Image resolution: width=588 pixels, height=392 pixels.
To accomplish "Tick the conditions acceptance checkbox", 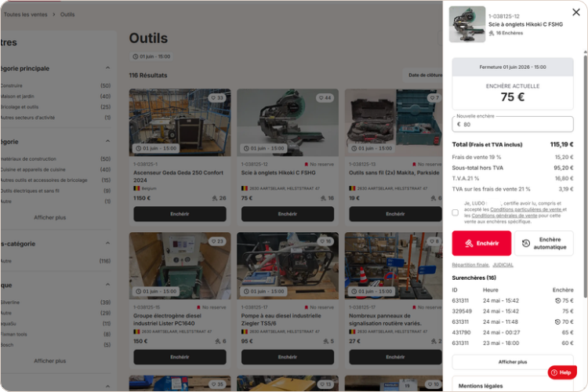I will point(456,212).
